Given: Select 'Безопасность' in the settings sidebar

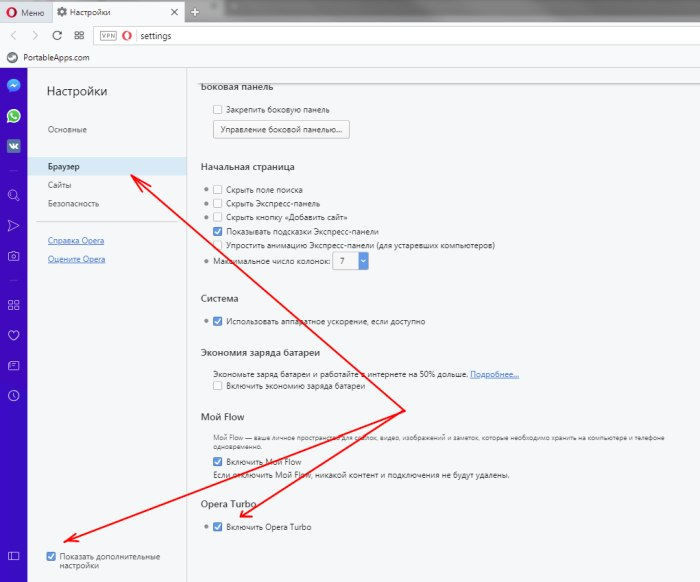Looking at the screenshot, I should (73, 203).
